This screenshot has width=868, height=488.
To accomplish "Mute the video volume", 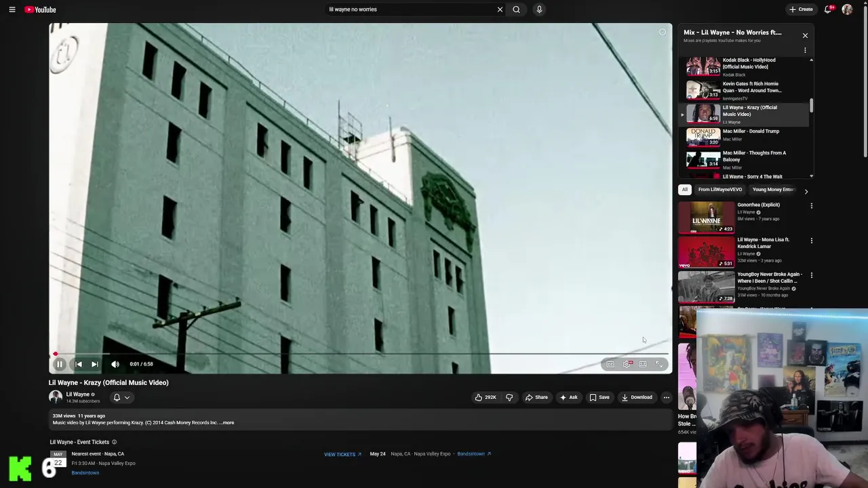I will (x=115, y=364).
